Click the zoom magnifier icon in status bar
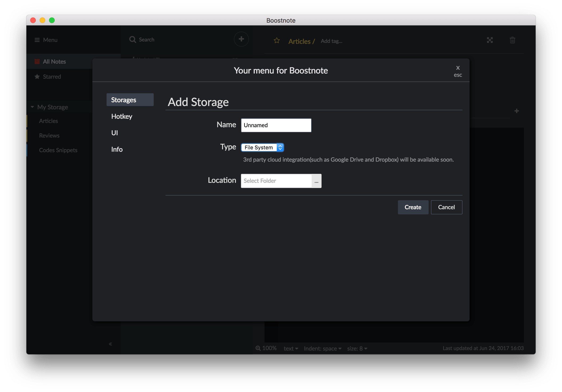562x392 pixels. pyautogui.click(x=258, y=348)
